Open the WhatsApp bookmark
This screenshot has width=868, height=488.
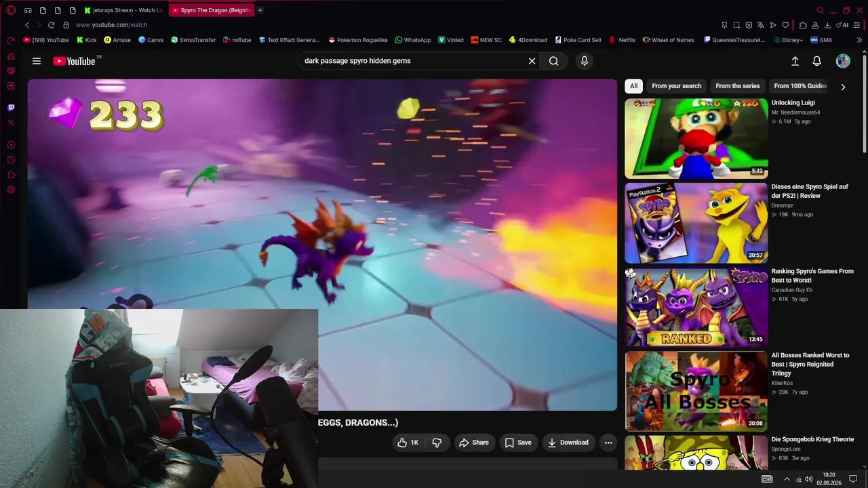[x=412, y=40]
